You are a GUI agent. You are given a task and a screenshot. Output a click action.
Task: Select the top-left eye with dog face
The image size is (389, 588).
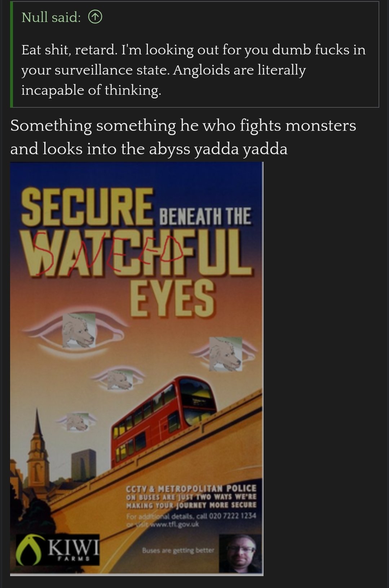pos(79,330)
